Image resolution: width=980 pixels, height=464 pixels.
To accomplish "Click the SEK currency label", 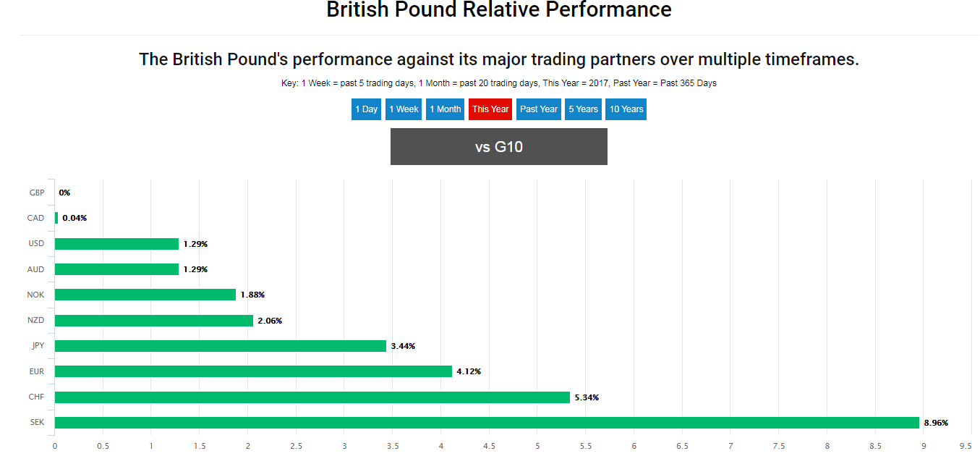I will tap(36, 423).
